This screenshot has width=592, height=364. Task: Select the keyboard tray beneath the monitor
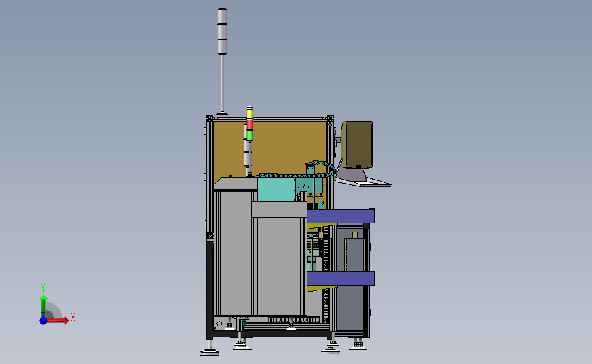[x=363, y=182]
